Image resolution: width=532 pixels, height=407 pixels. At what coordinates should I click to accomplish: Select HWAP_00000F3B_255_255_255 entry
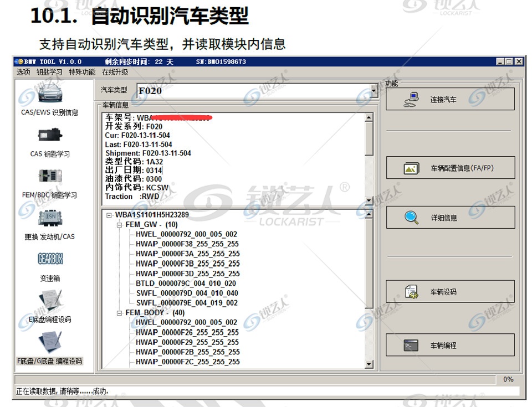coord(188,264)
